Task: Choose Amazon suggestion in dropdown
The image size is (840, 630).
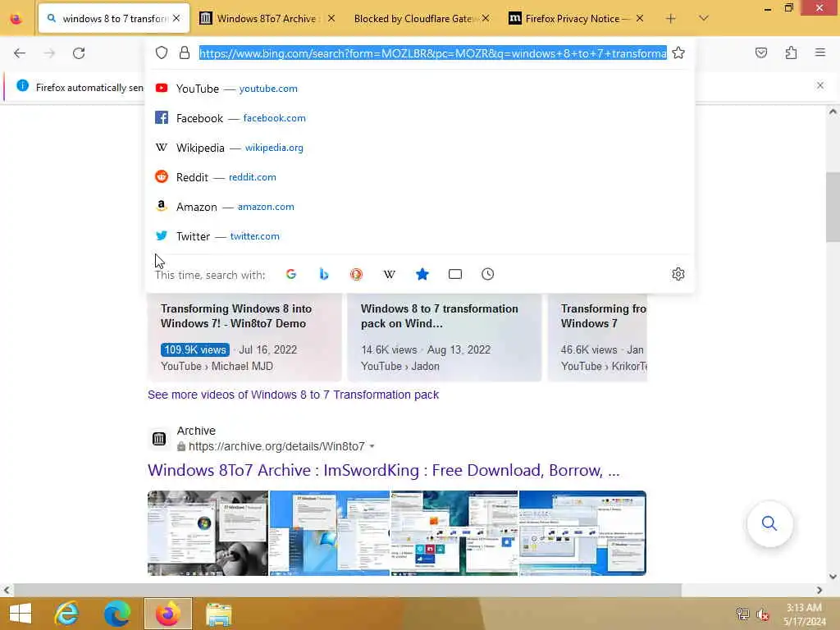Action: point(419,206)
